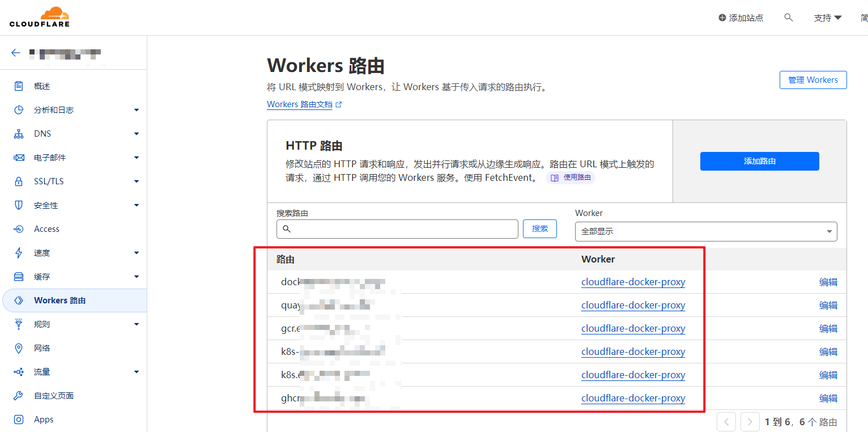Click the 分析和日志 pie chart icon
The width and height of the screenshot is (868, 432).
coord(19,110)
